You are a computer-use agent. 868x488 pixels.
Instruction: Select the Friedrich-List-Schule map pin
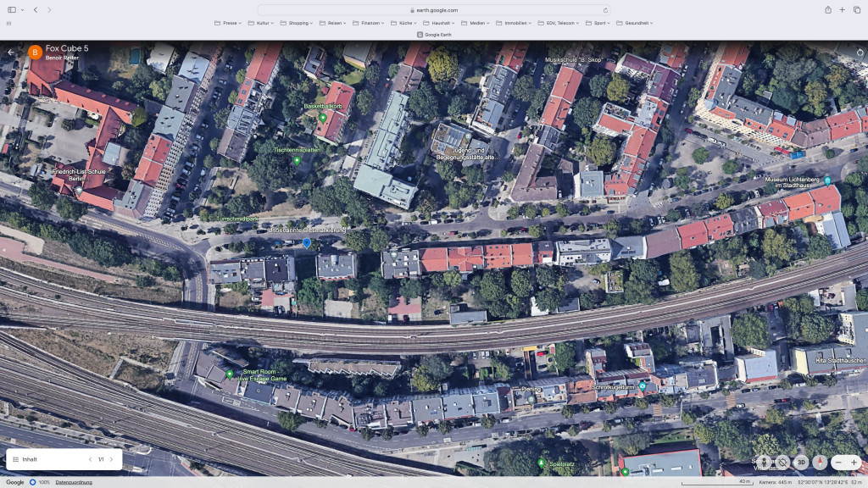[80, 190]
